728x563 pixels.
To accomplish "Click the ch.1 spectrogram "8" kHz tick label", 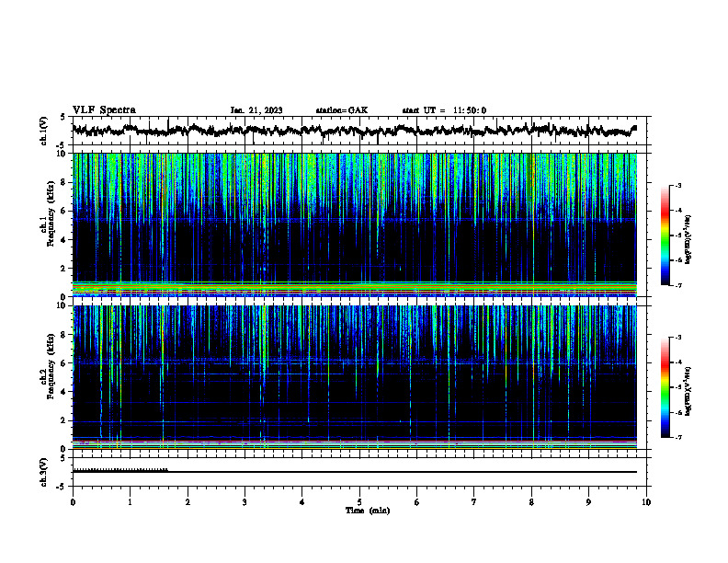I will tap(63, 182).
